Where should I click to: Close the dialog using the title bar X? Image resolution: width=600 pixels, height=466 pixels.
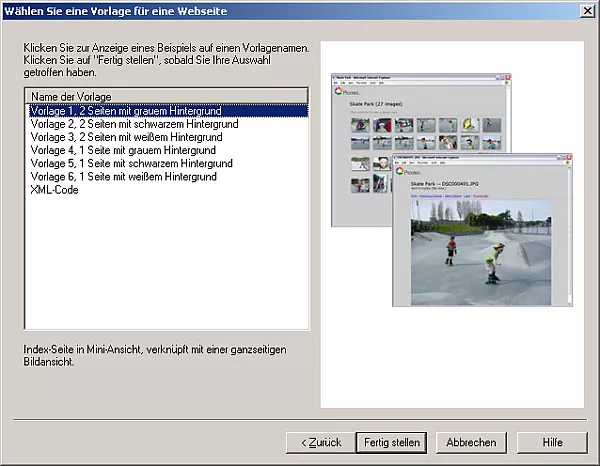(588, 9)
